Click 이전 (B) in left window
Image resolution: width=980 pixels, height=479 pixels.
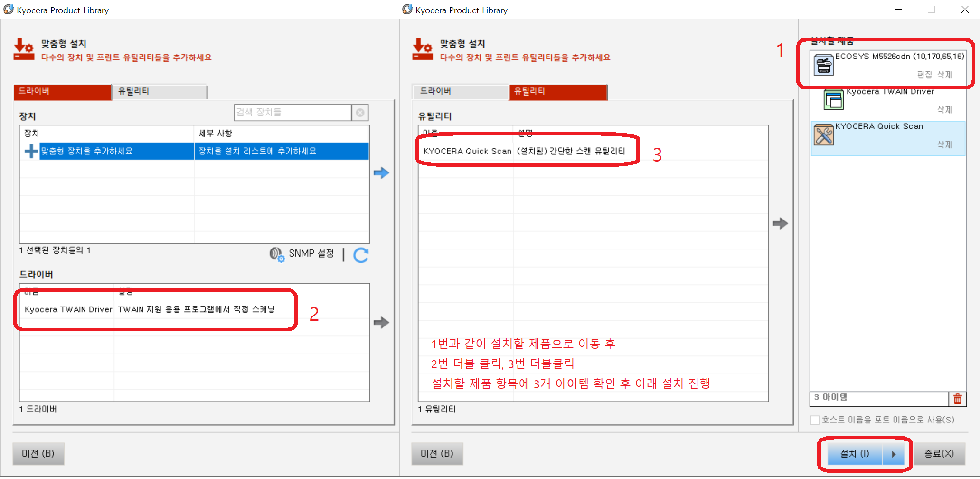(38, 454)
